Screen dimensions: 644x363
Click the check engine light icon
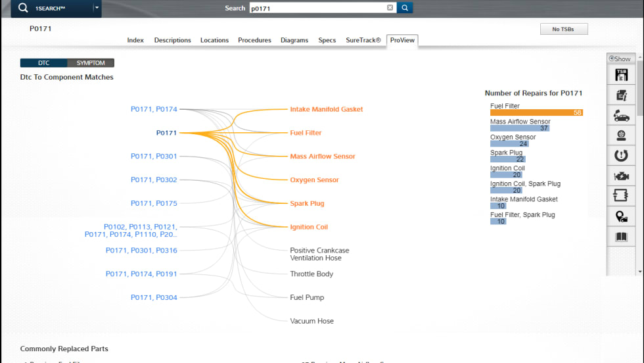pos(621,176)
